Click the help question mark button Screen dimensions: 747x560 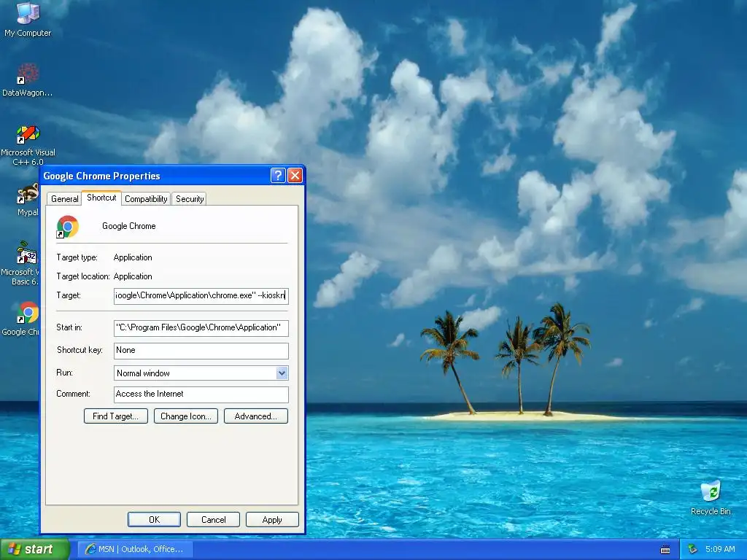[x=278, y=176]
